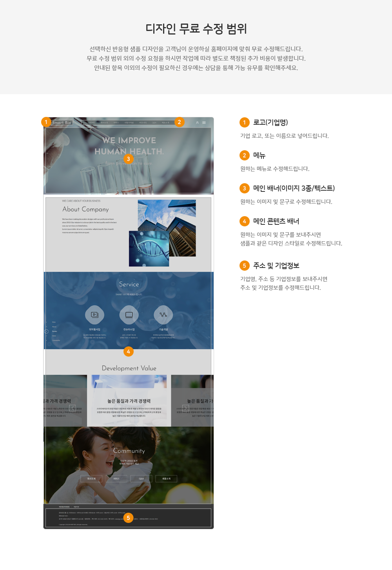Click the DNA helix image in About Company
This screenshot has height=570, width=392.
(149, 249)
